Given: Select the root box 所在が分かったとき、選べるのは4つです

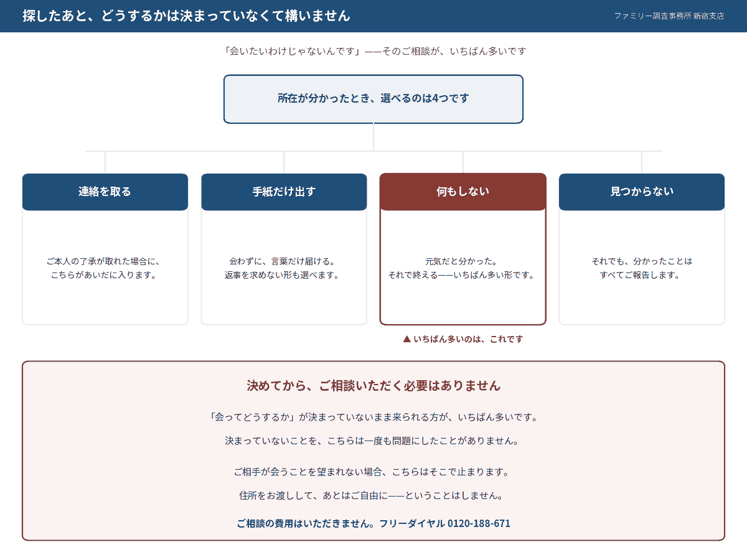Looking at the screenshot, I should [374, 99].
